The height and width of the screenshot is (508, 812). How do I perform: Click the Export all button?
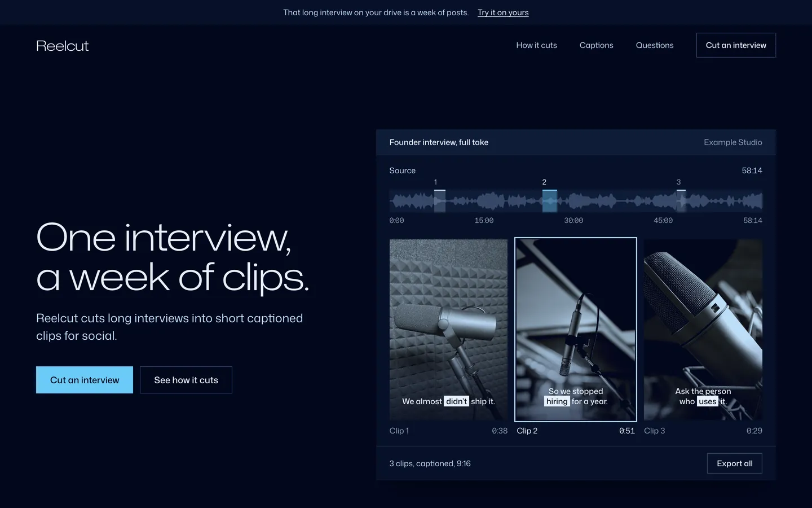(x=735, y=463)
